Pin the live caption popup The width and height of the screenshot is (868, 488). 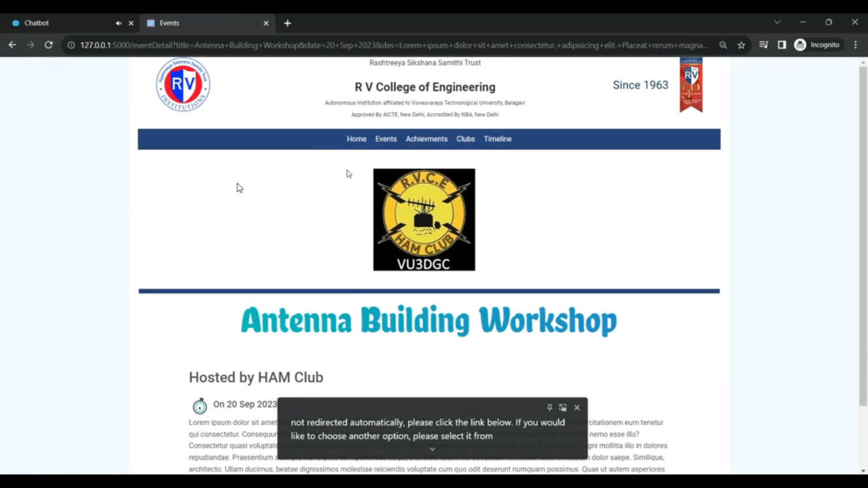(550, 408)
